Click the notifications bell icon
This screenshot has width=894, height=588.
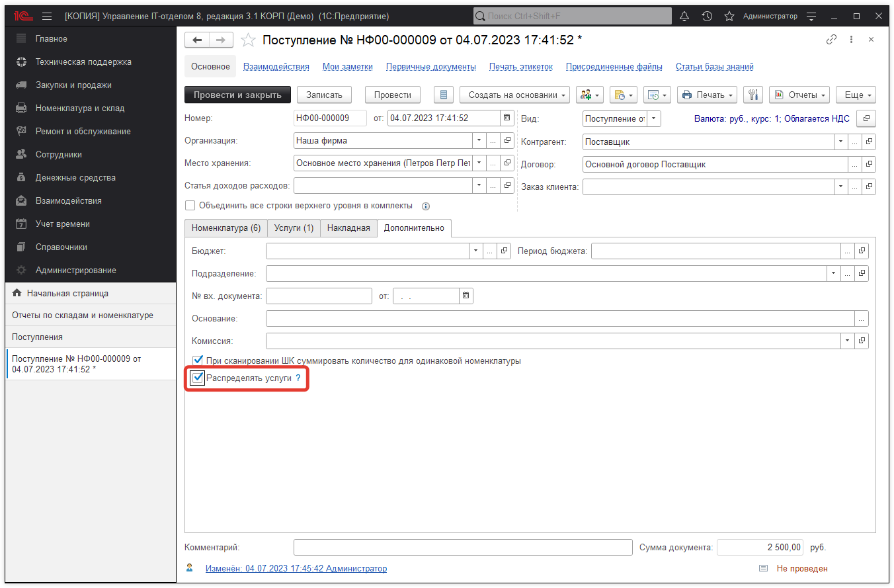point(684,16)
